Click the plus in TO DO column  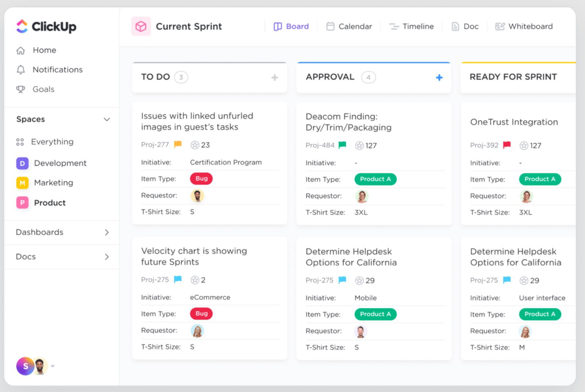275,78
